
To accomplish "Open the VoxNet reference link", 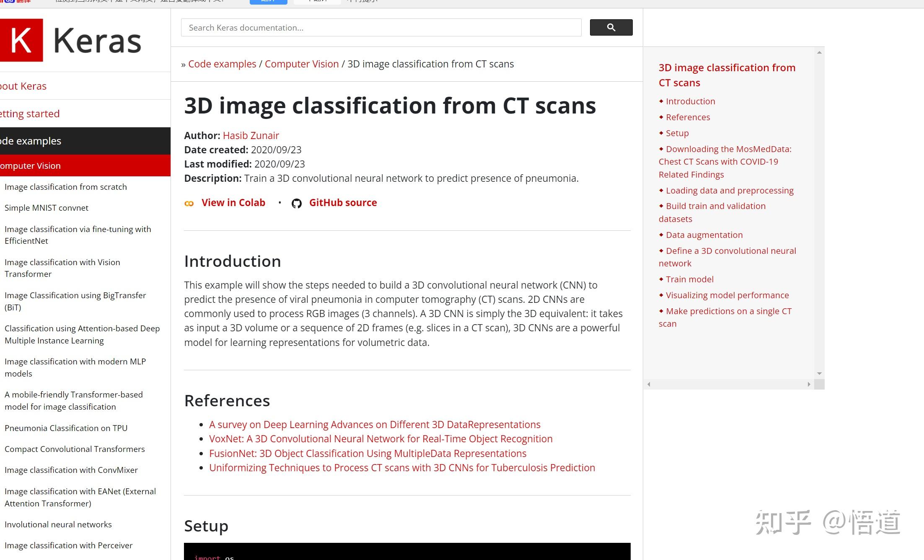I will (380, 439).
